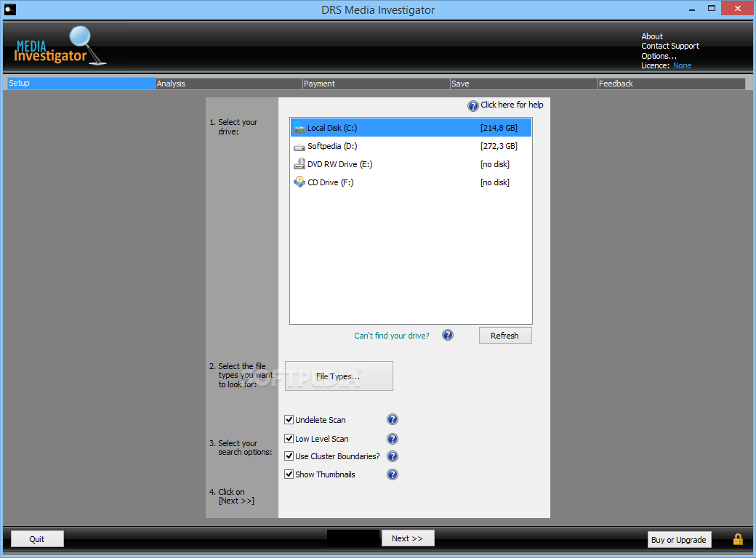The height and width of the screenshot is (558, 756).
Task: Click [no disk] for CD Drive
Action: pyautogui.click(x=495, y=182)
